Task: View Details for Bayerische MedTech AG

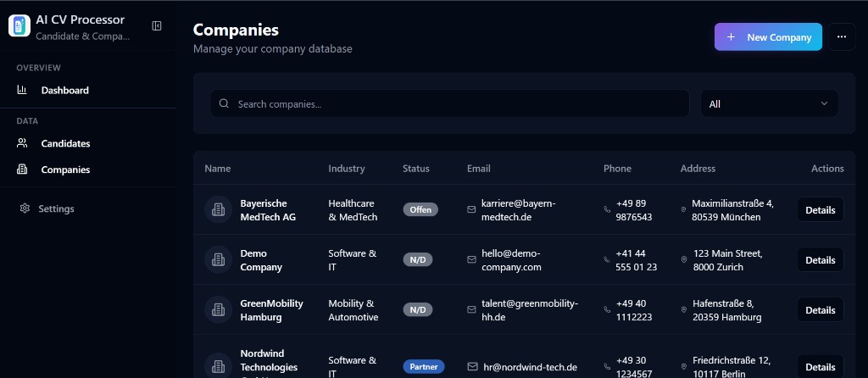Action: pos(820,209)
